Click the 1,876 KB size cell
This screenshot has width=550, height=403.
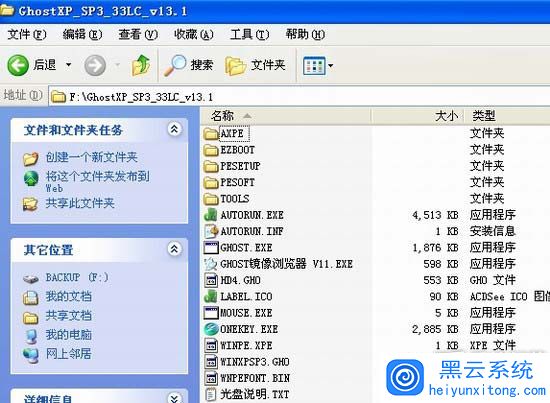[435, 248]
